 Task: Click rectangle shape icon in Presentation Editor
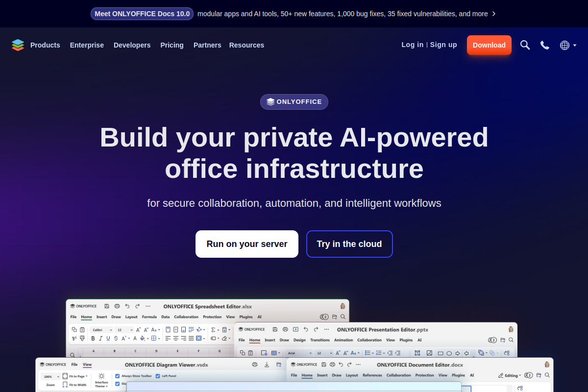(441, 353)
